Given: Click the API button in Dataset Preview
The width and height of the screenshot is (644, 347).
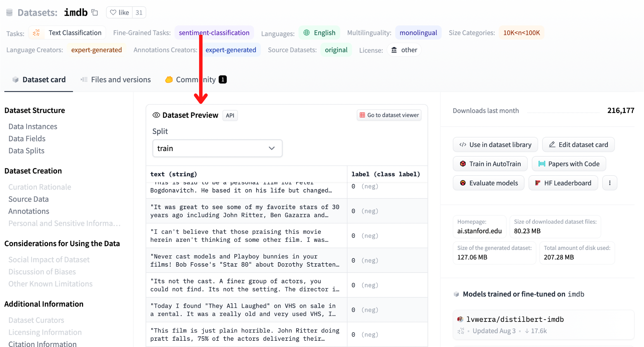Looking at the screenshot, I should pyautogui.click(x=230, y=115).
